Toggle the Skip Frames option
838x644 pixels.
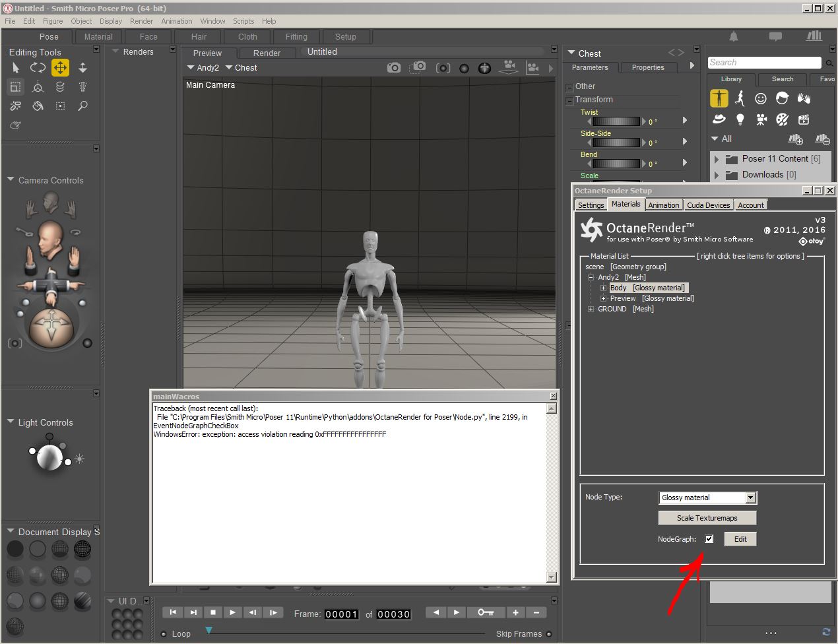(x=548, y=634)
